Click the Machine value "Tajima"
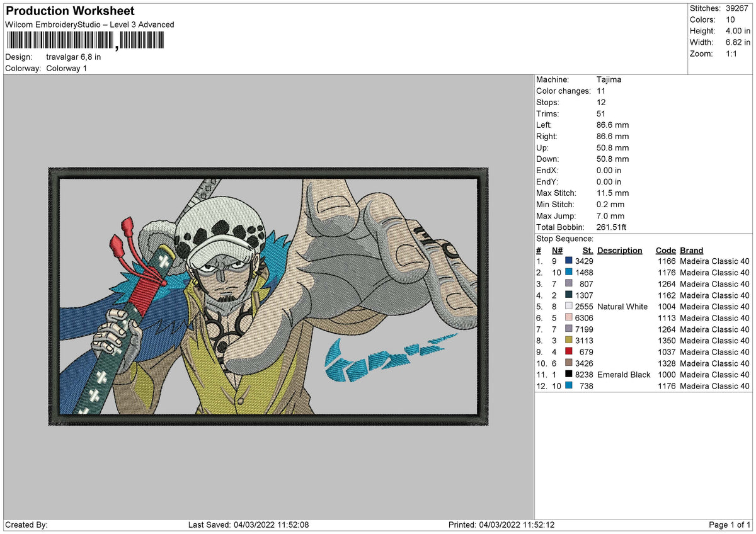Image resolution: width=756 pixels, height=534 pixels. coord(609,79)
